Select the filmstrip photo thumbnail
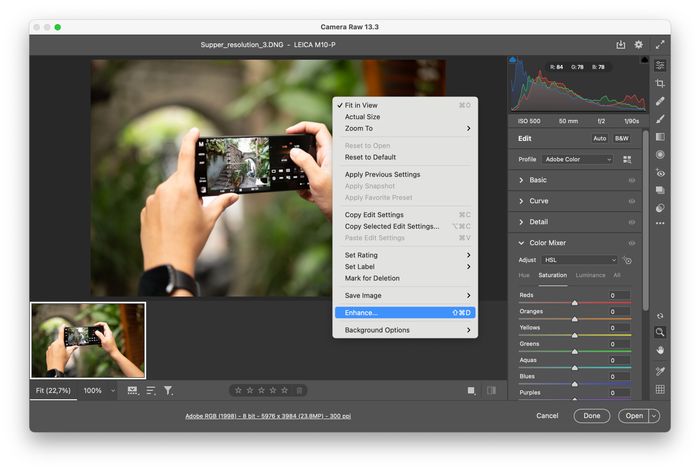Screen dimensions: 700x471 pos(88,340)
